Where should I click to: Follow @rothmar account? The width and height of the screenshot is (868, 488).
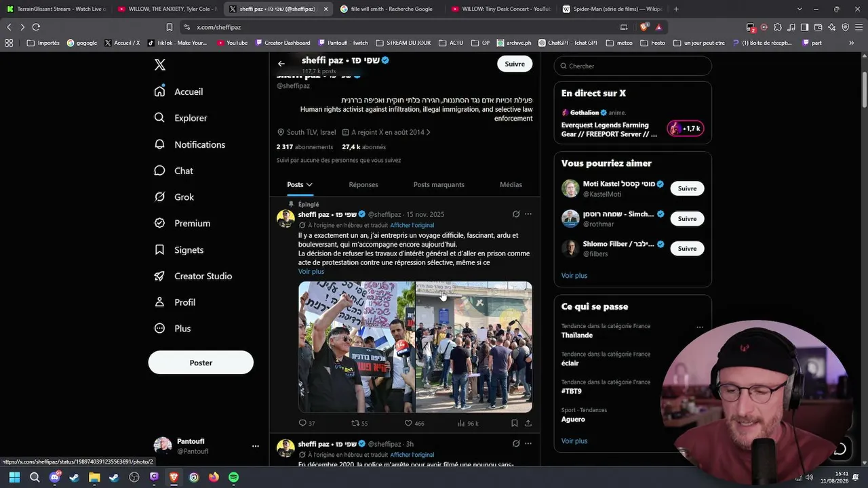(x=687, y=219)
